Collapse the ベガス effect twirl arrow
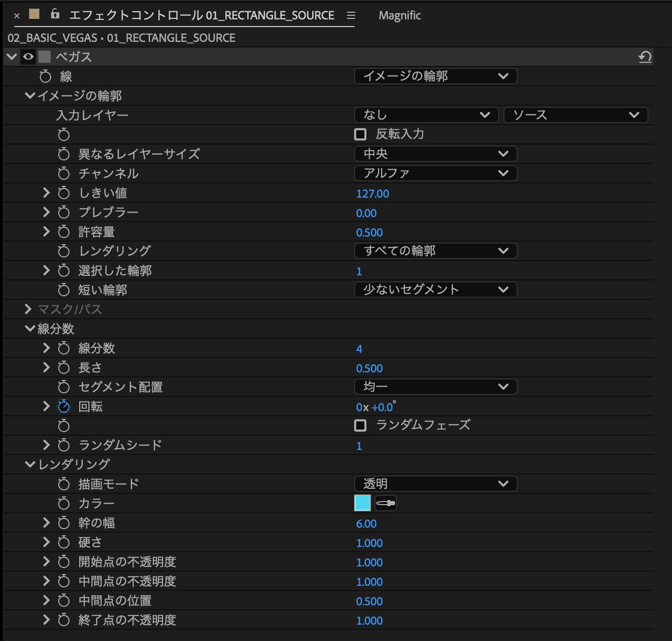The width and height of the screenshot is (672, 641). pos(12,57)
